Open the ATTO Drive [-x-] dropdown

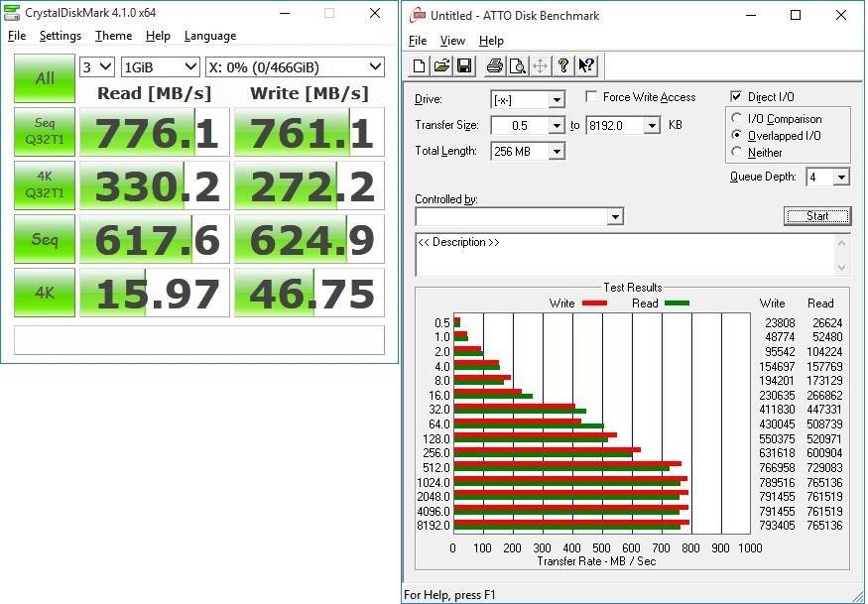pos(557,99)
